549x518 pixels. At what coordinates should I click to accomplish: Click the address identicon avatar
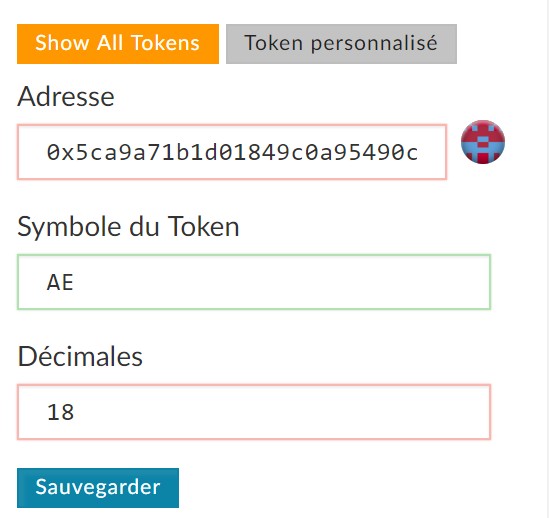[483, 142]
